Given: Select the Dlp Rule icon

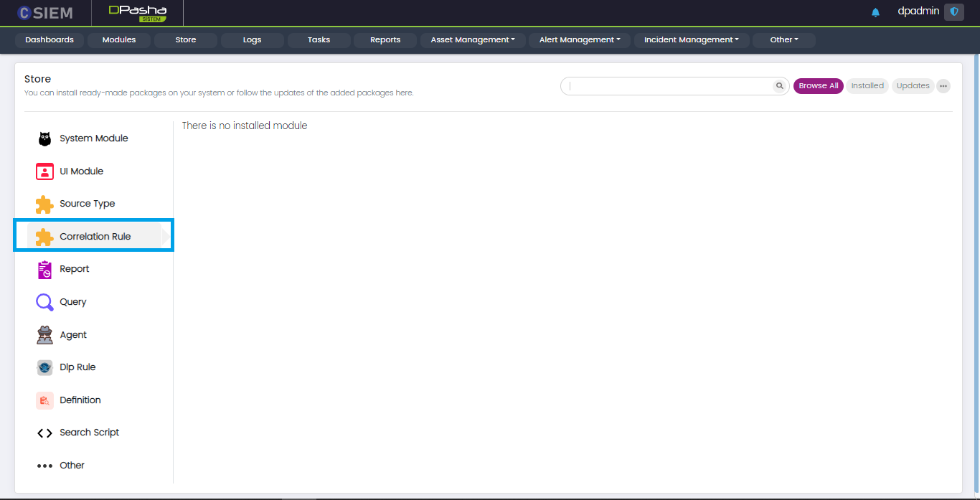Looking at the screenshot, I should point(44,368).
